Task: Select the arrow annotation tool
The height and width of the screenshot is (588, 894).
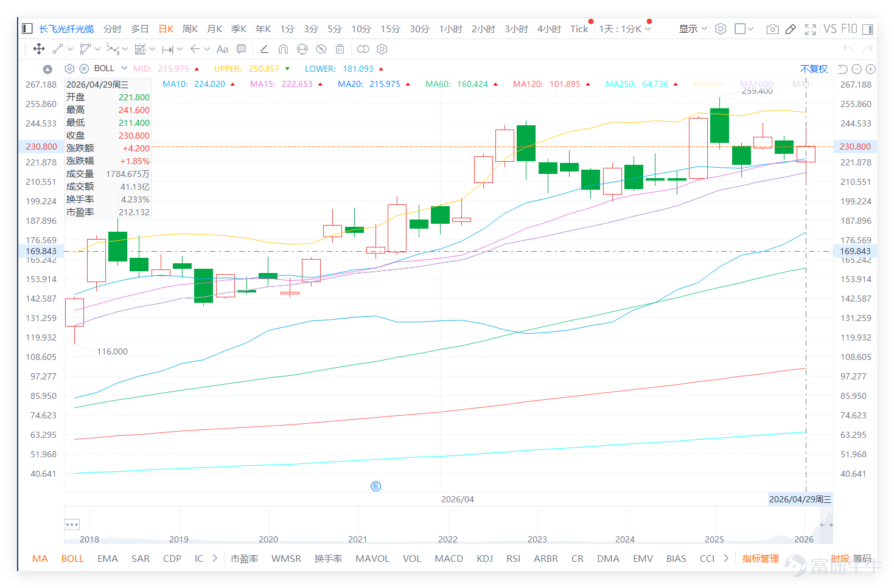Action: [195, 49]
